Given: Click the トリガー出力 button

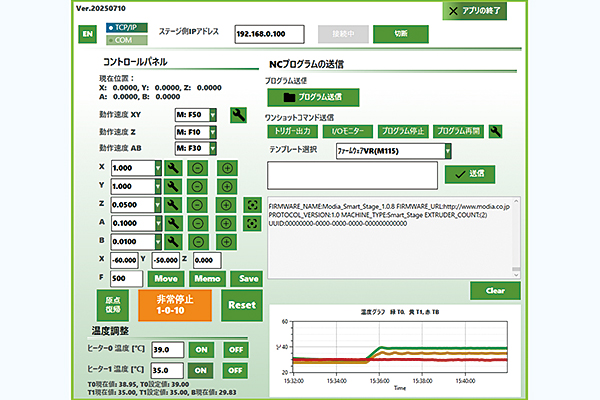Looking at the screenshot, I should point(292,131).
